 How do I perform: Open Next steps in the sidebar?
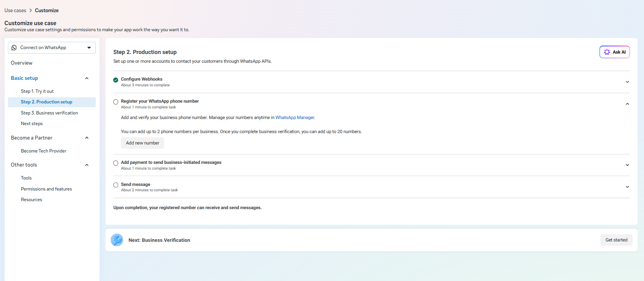[x=32, y=124]
